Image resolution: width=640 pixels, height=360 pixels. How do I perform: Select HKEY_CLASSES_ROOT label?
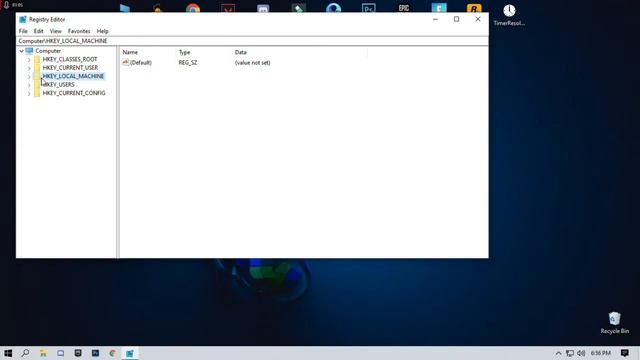point(70,59)
